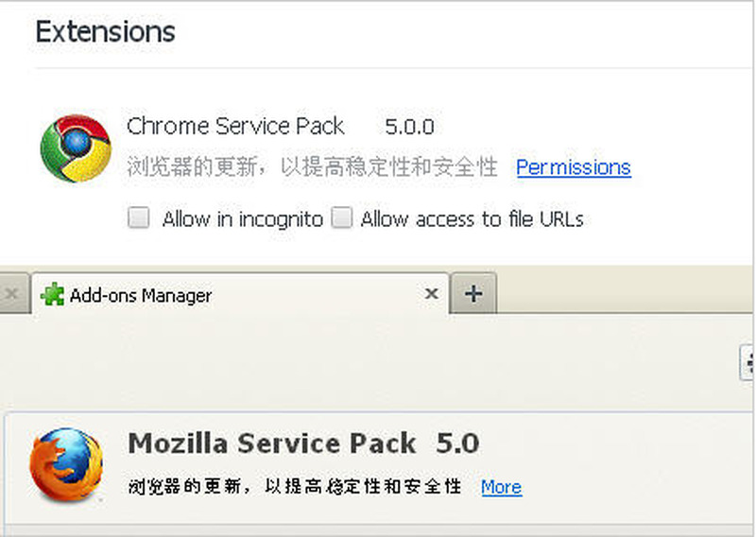Click the Chrome Service Pack logo icon
This screenshot has width=756, height=537.
(76, 148)
